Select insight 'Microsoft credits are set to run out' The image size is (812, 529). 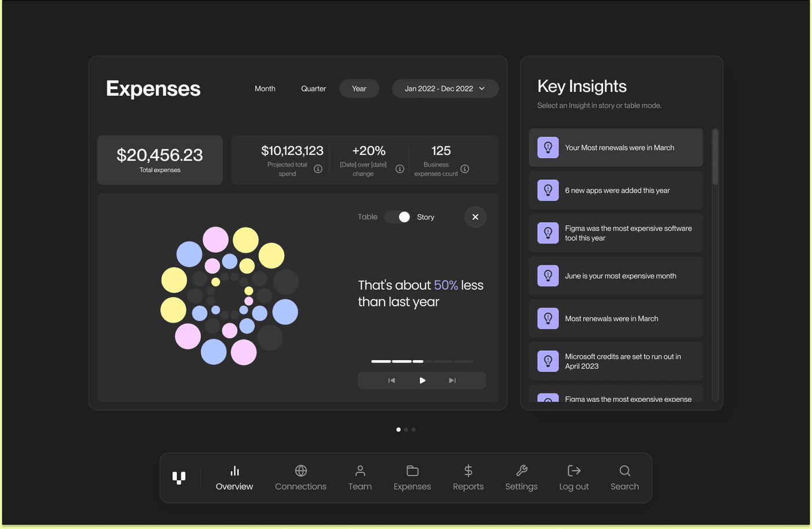coord(616,361)
